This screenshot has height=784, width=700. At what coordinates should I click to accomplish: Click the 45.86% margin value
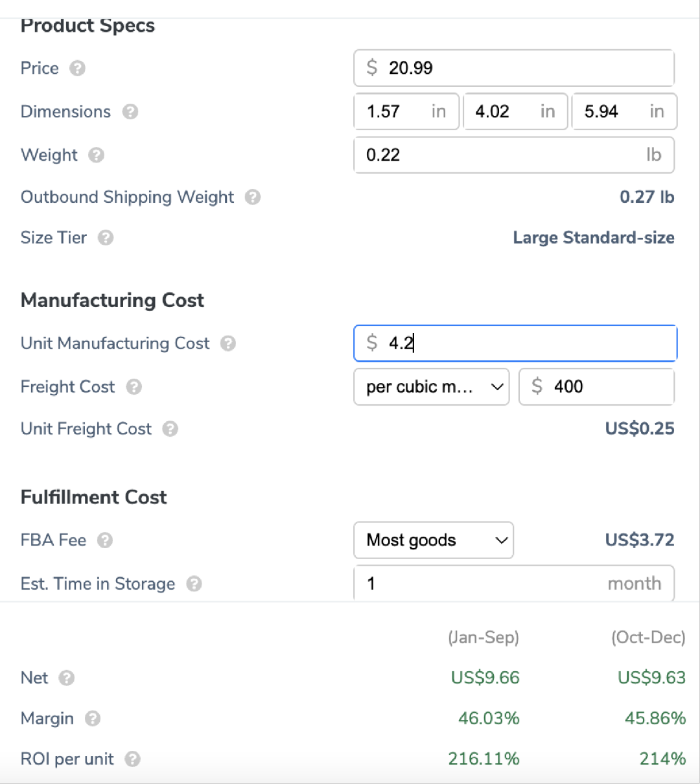[x=655, y=719]
